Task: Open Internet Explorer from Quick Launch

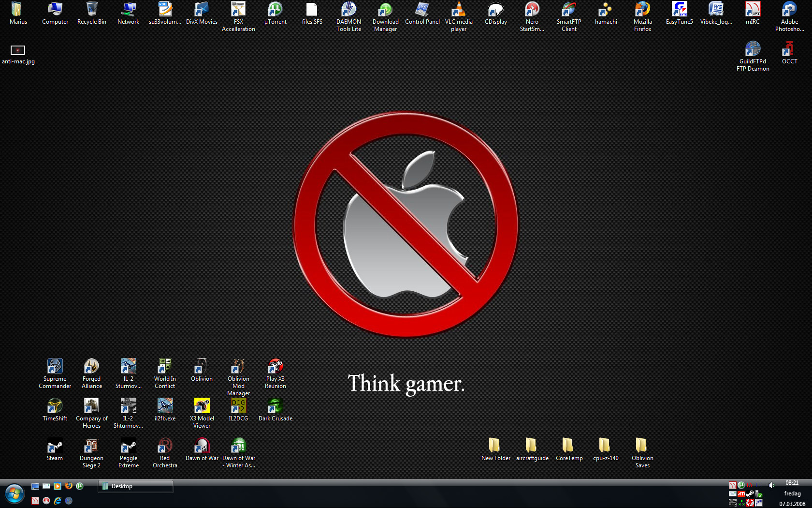Action: 58,501
